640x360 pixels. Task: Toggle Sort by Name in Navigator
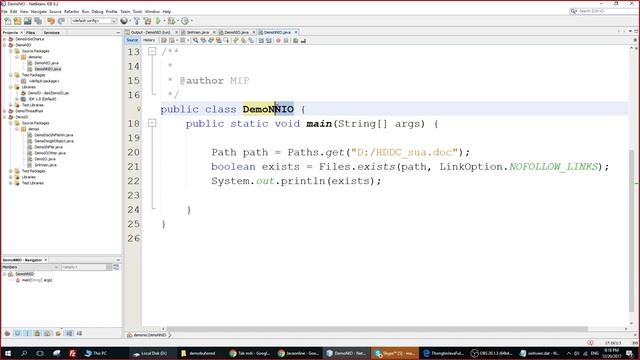[69, 333]
